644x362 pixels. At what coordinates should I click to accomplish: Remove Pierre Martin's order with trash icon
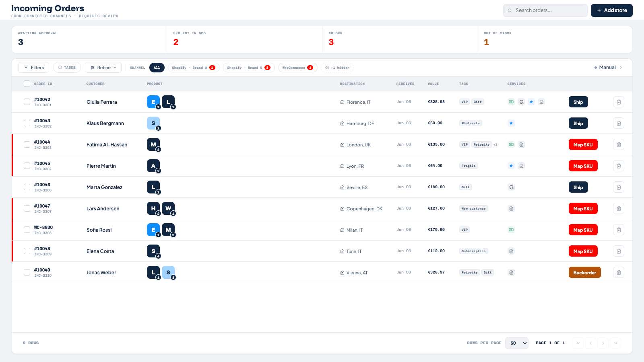[x=619, y=166]
